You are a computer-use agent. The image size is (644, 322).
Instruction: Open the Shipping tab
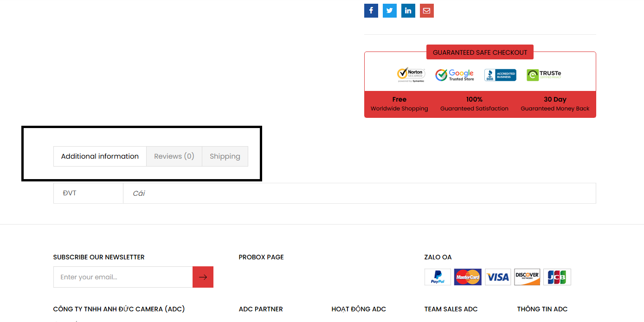click(225, 156)
